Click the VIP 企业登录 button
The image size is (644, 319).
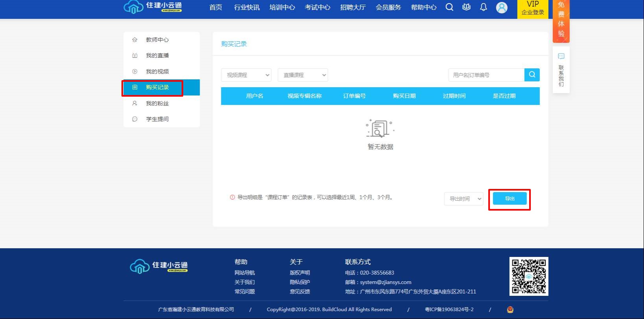(x=533, y=8)
